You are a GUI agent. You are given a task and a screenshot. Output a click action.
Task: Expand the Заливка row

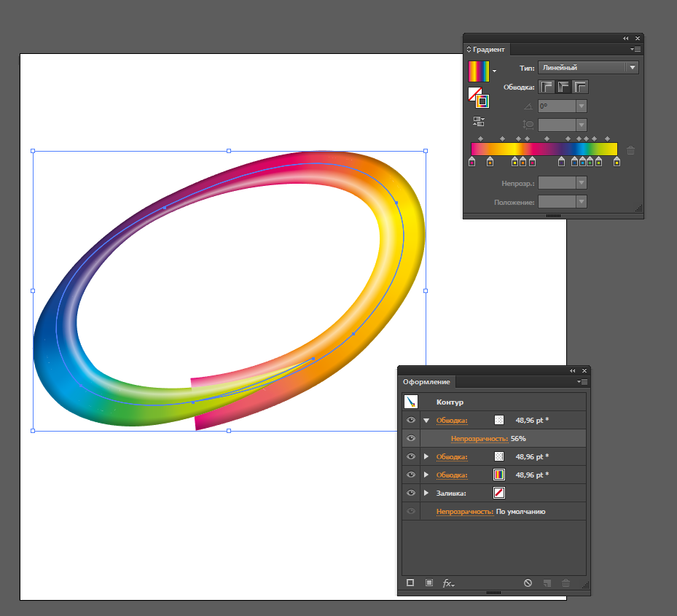click(x=426, y=493)
